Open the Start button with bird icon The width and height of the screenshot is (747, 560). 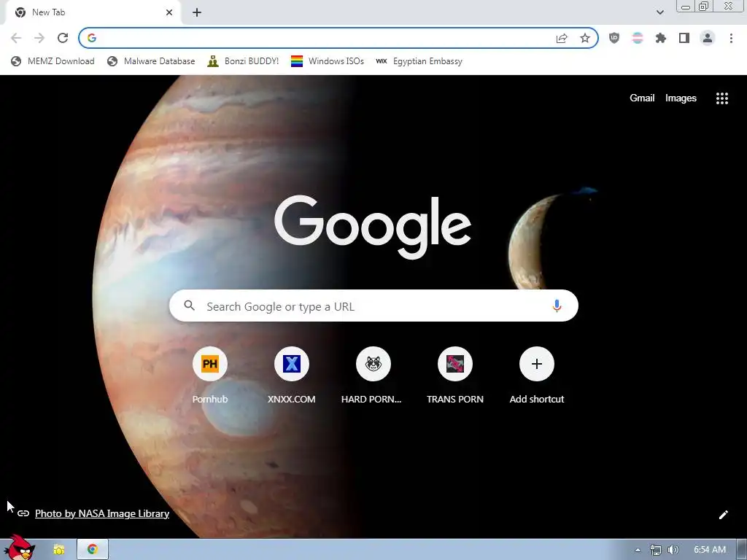(19, 548)
